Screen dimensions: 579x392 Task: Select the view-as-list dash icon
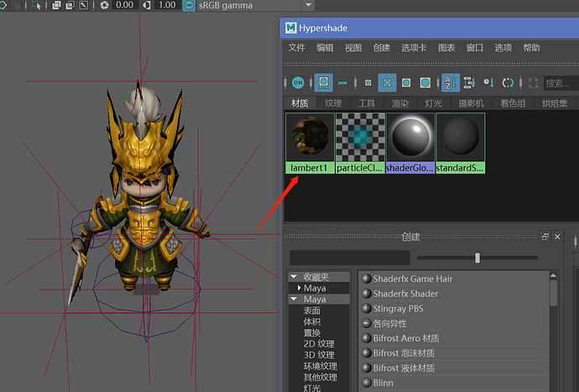[342, 83]
